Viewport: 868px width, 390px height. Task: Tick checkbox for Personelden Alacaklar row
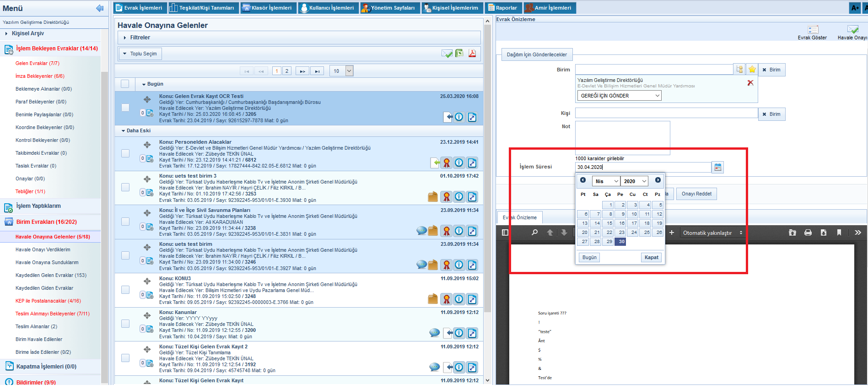pyautogui.click(x=125, y=153)
